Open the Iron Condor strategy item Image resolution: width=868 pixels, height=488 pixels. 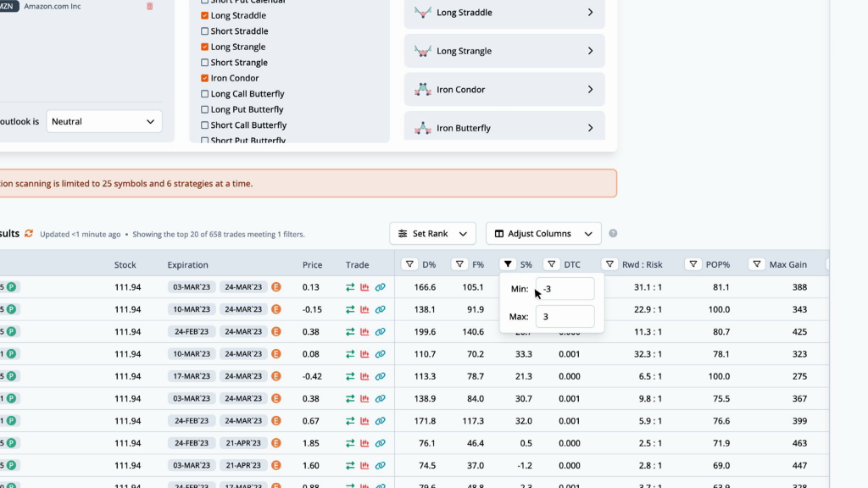(x=504, y=90)
